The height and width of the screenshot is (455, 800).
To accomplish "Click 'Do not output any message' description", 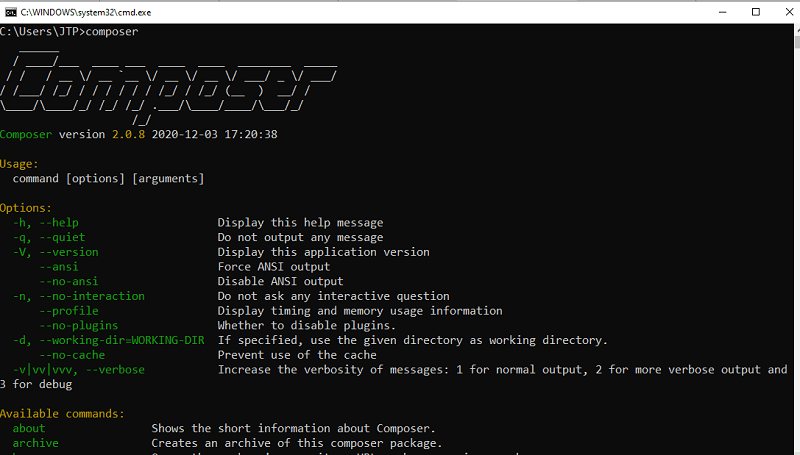I will point(301,238).
